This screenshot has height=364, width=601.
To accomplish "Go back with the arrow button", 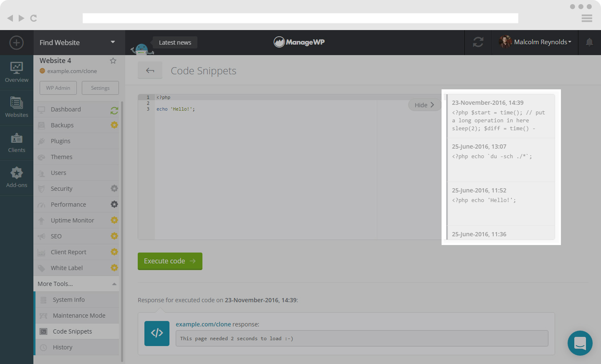I will 150,71.
